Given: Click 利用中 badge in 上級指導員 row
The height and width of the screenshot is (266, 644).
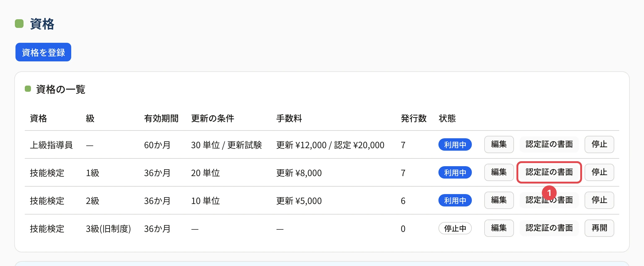Looking at the screenshot, I should tap(455, 145).
